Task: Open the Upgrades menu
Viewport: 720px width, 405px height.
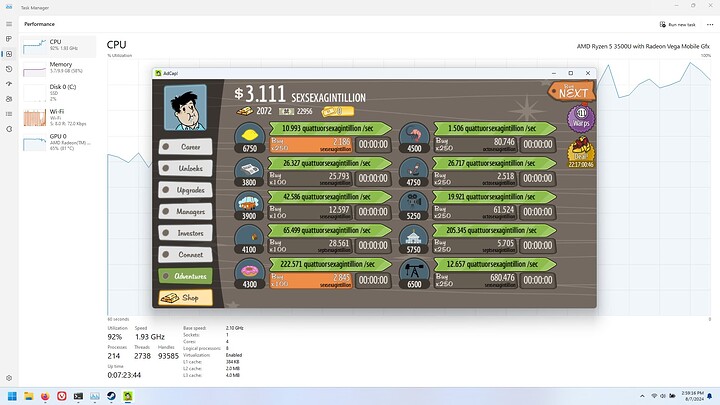Action: tap(186, 190)
